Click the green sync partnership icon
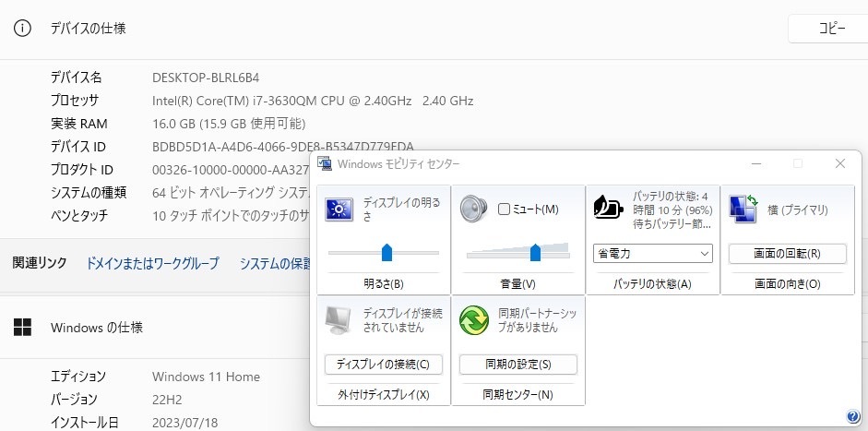This screenshot has width=868, height=431. (x=474, y=320)
